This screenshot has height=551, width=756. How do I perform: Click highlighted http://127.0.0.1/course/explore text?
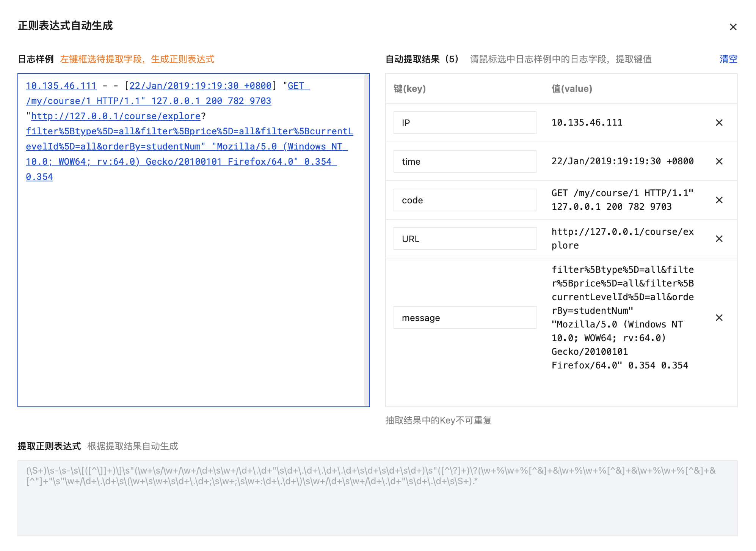click(x=116, y=116)
